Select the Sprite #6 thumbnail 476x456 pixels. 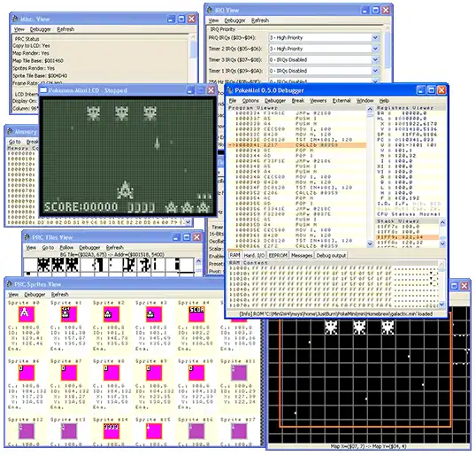27,373
